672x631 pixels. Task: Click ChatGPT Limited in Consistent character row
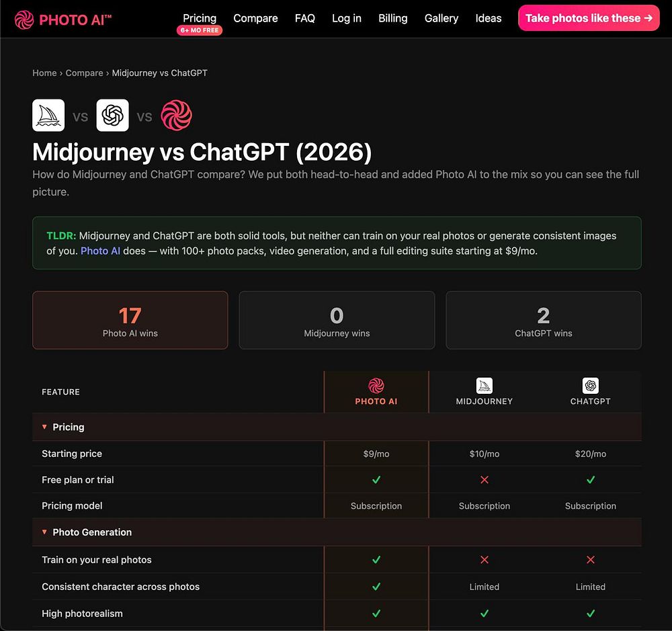coord(591,587)
